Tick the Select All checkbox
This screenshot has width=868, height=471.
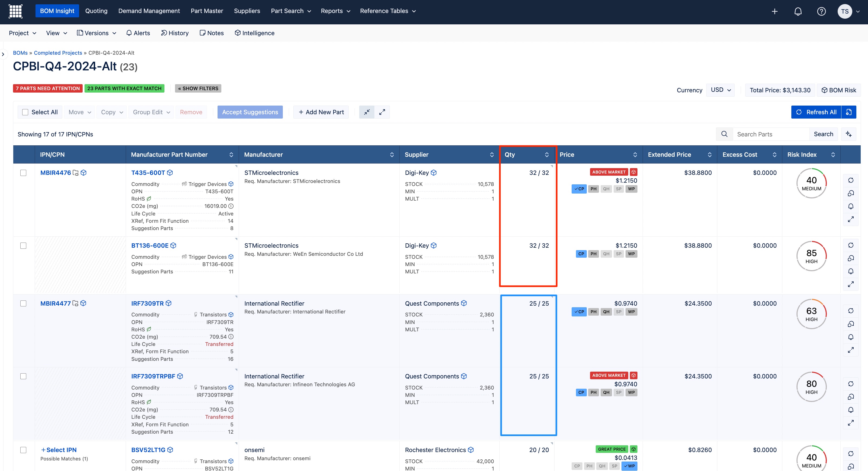(25, 112)
